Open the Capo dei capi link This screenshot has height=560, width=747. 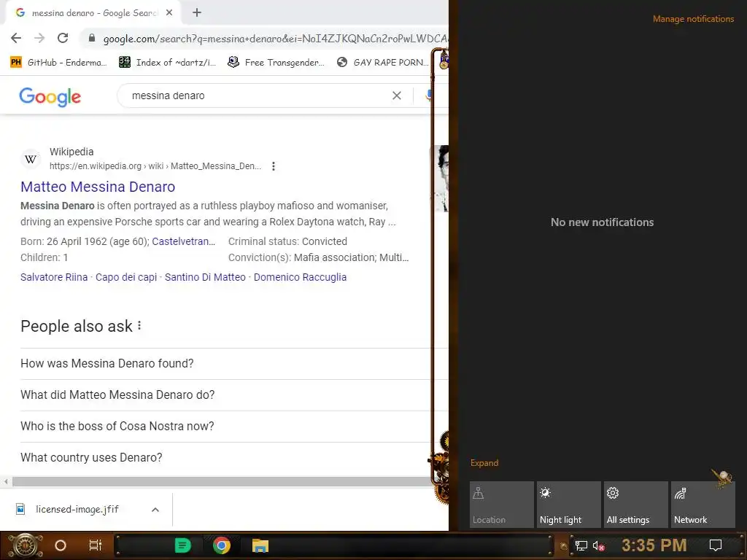pyautogui.click(x=126, y=277)
